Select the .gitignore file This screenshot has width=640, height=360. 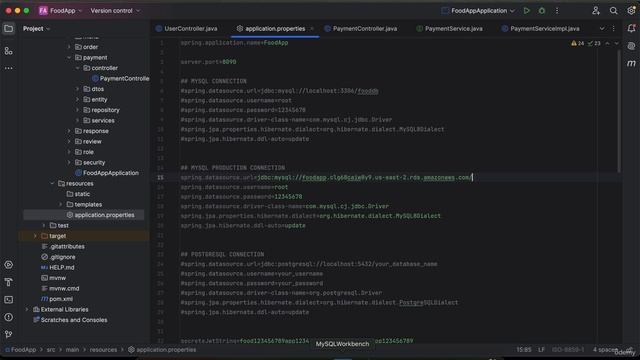tap(58, 257)
